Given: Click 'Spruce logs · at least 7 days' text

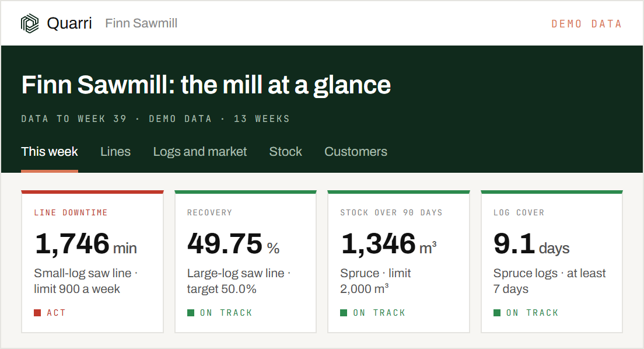Looking at the screenshot, I should 549,281.
